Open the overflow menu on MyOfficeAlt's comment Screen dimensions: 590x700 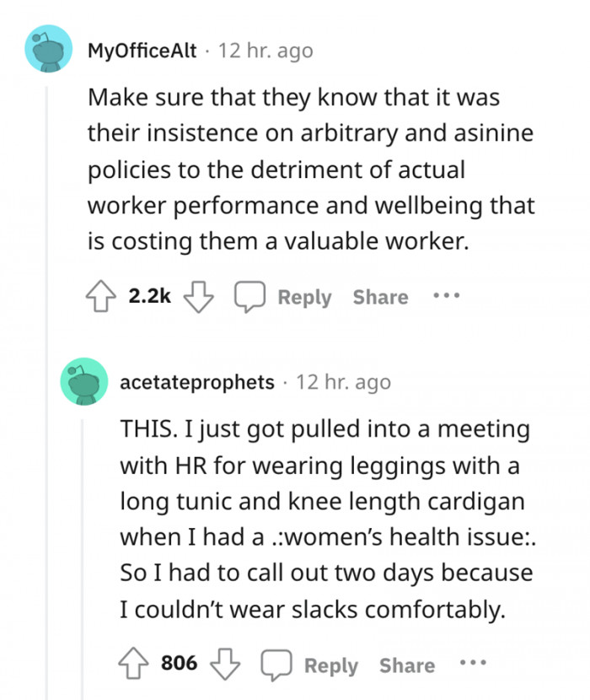click(x=445, y=296)
